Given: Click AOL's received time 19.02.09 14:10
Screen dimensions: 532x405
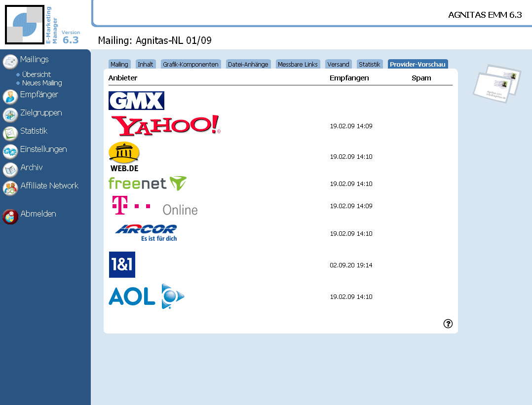Looking at the screenshot, I should click(351, 297).
